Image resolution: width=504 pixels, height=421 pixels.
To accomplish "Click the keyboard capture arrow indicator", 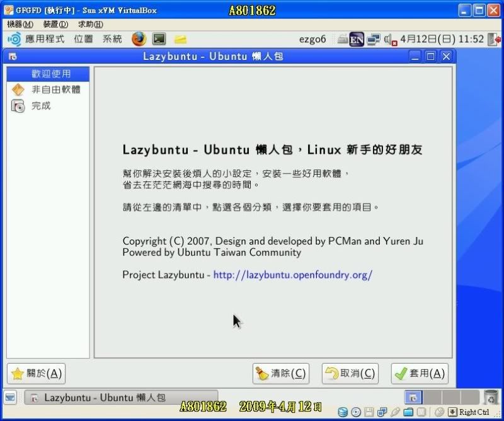I will point(452,412).
